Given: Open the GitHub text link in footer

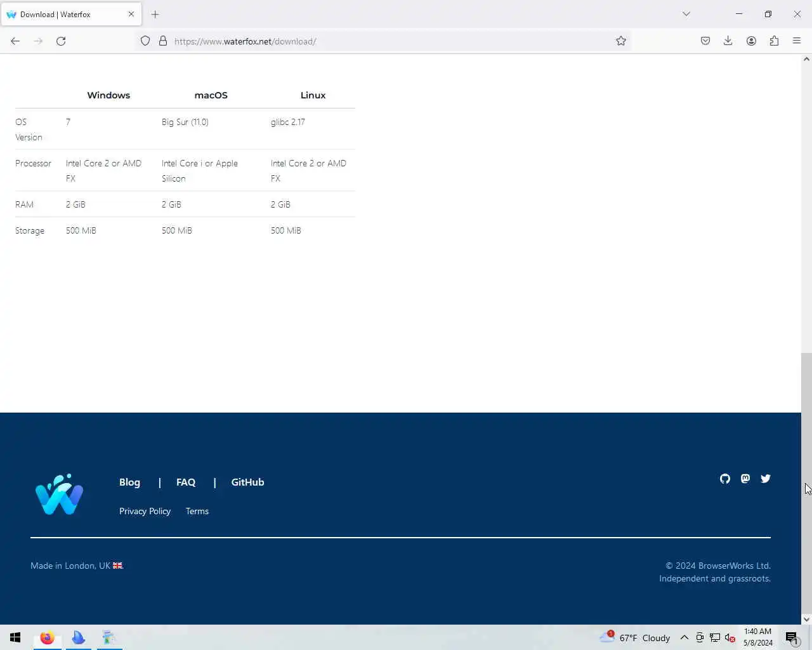Looking at the screenshot, I should pos(247,482).
